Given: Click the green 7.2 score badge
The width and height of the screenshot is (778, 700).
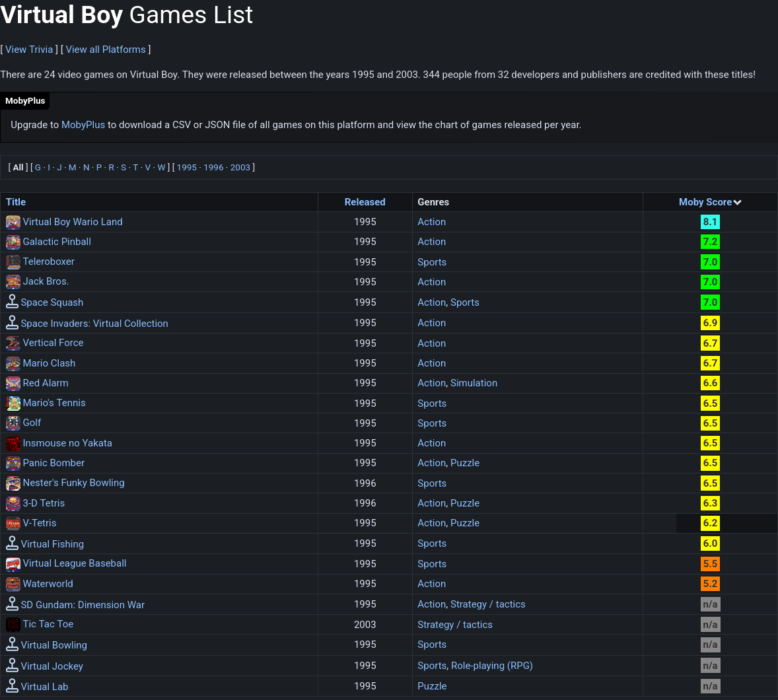Looking at the screenshot, I should (710, 242).
